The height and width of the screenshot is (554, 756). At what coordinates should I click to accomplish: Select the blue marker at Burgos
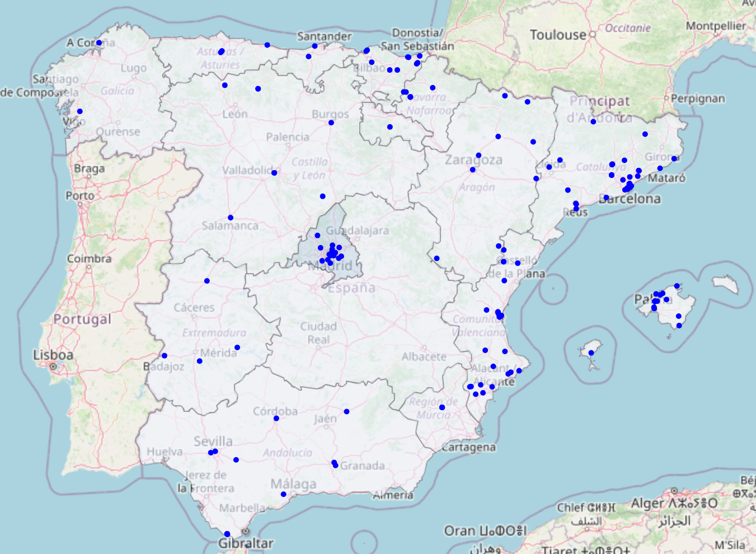pyautogui.click(x=331, y=123)
